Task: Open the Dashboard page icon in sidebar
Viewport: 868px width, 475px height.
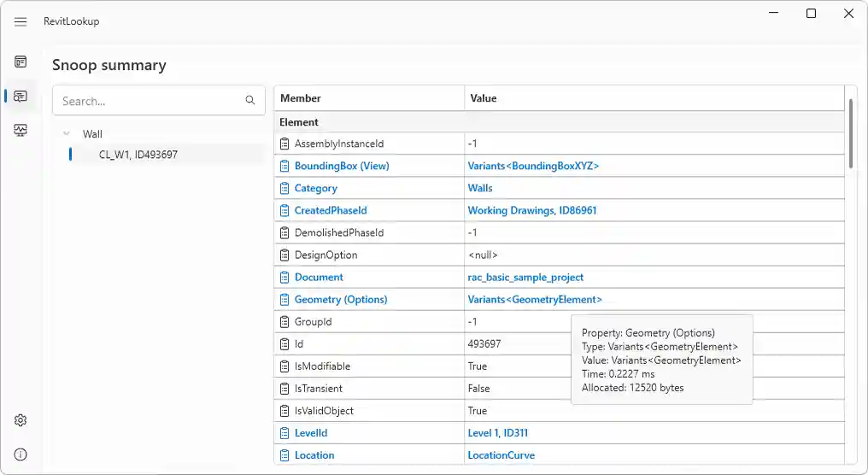Action: [21, 62]
